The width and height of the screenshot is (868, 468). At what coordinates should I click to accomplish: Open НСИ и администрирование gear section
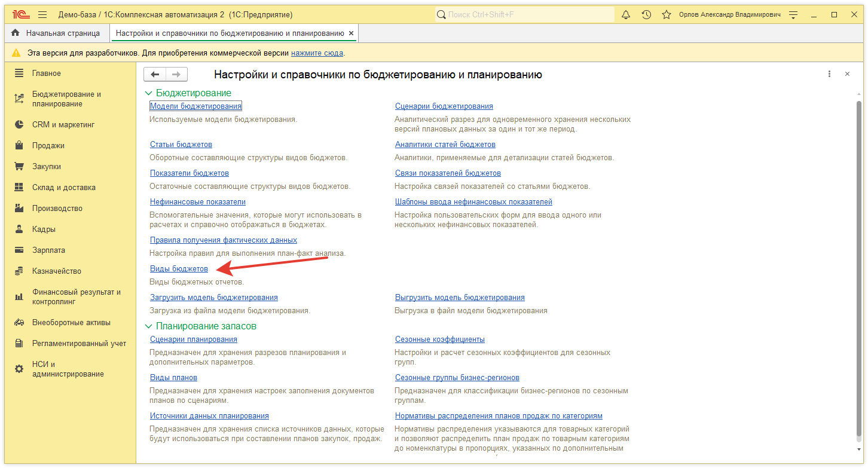[x=68, y=369]
